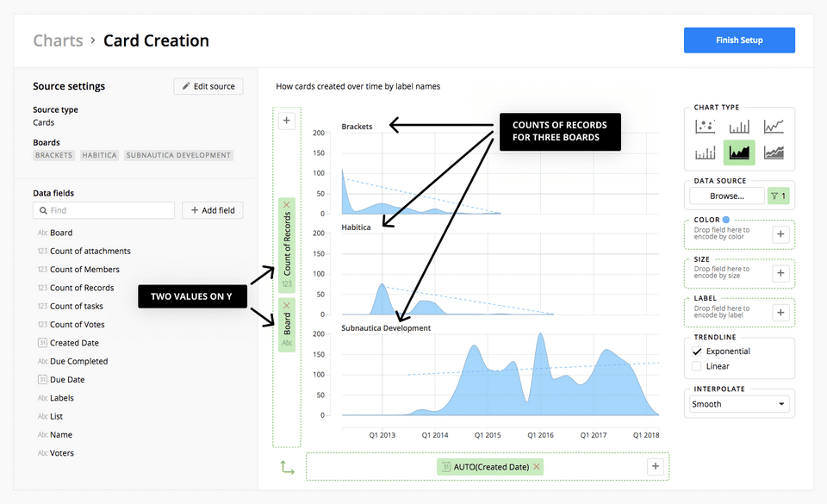Open Edit source

(208, 86)
